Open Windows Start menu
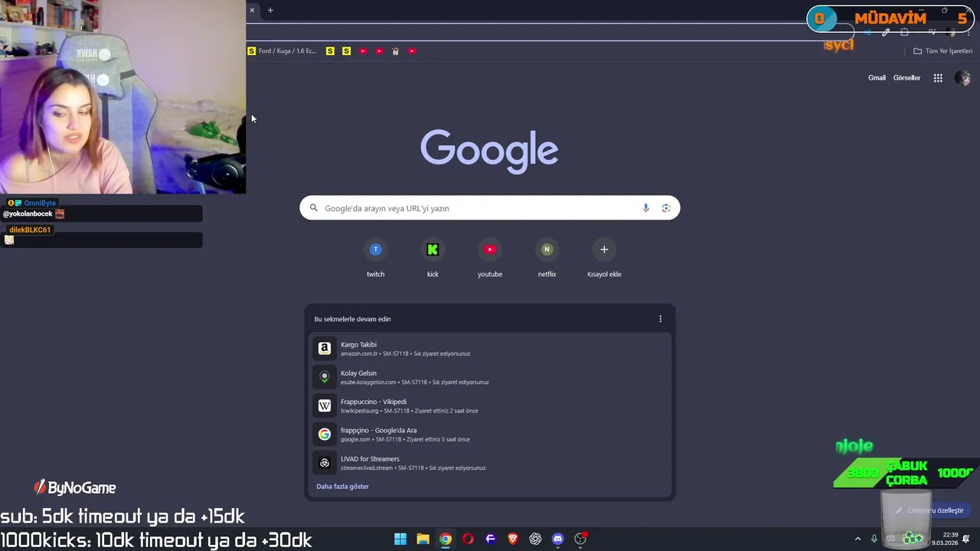The height and width of the screenshot is (551, 980). click(x=400, y=539)
